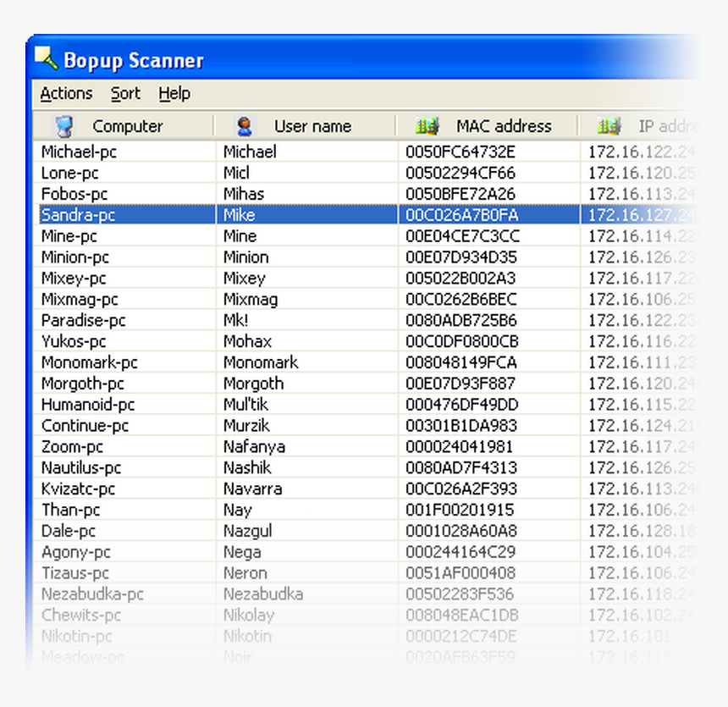This screenshot has height=707, width=728.
Task: Click the network icon in IP address header
Action: pyautogui.click(x=609, y=126)
